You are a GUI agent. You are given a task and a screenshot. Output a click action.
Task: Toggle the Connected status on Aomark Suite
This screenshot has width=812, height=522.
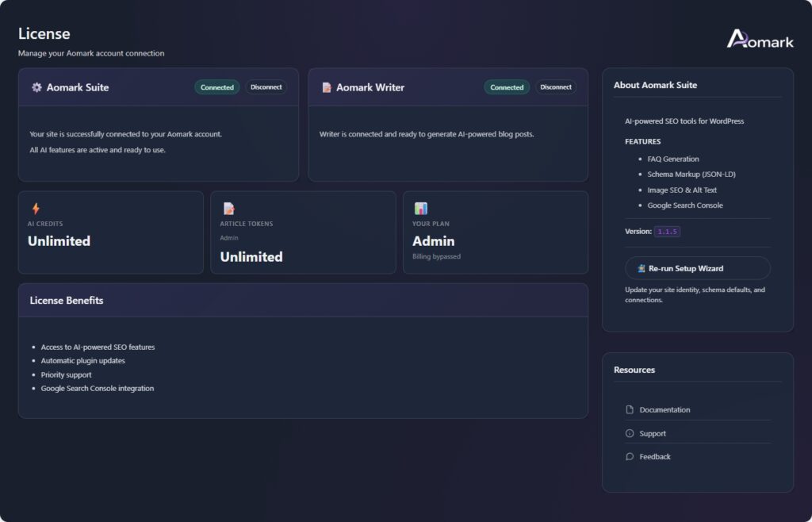[216, 87]
